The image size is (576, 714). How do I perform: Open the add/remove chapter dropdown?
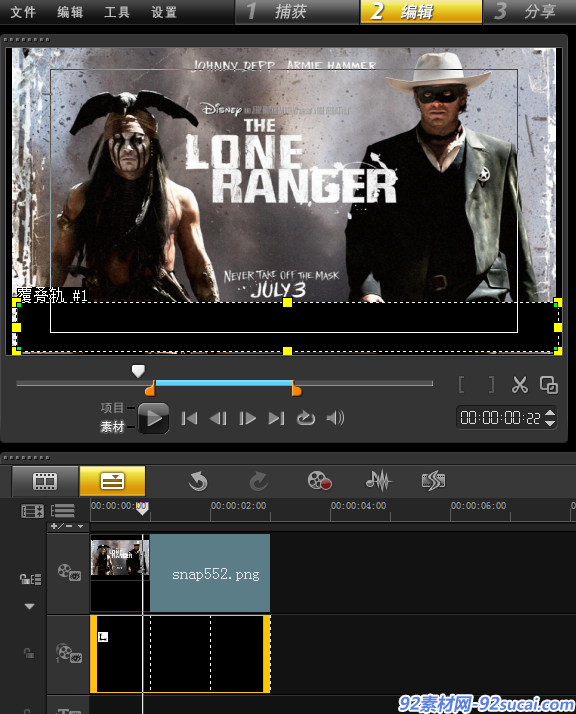pyautogui.click(x=67, y=526)
